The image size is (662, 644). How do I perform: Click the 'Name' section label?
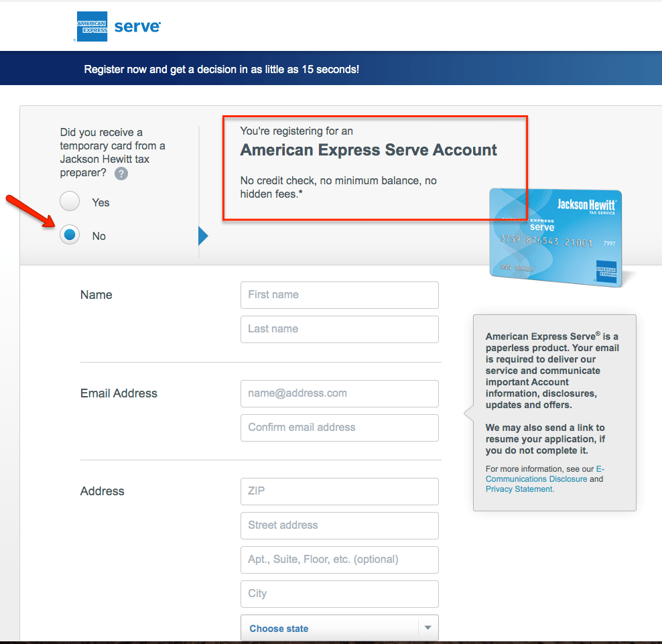click(x=96, y=295)
